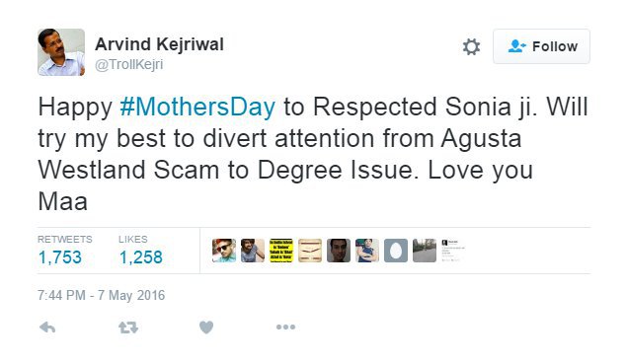The height and width of the screenshot is (364, 627).
Task: Select the last tweet-screenshot avatar
Action: pos(453,251)
